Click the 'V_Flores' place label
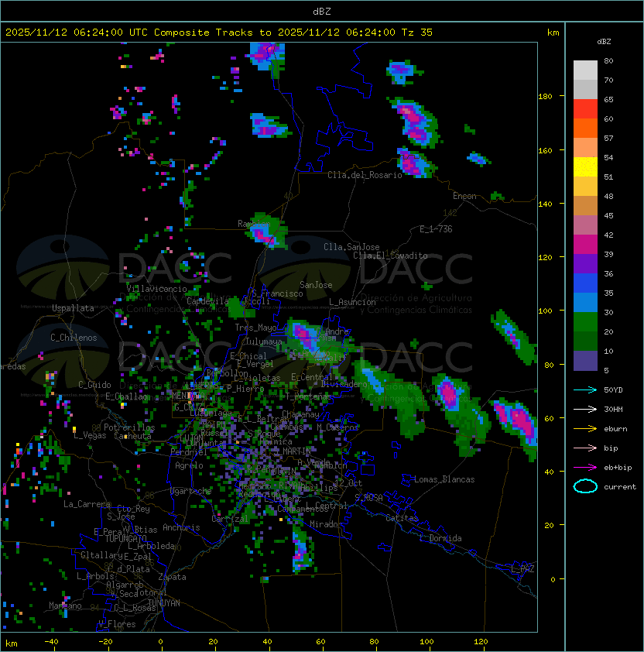 (x=117, y=624)
